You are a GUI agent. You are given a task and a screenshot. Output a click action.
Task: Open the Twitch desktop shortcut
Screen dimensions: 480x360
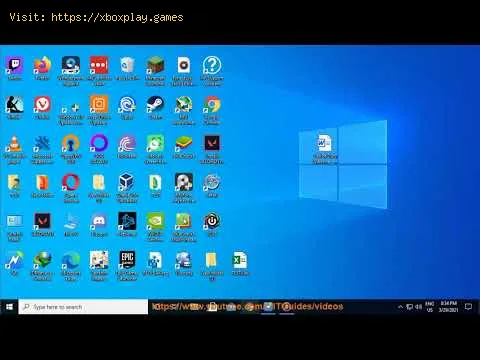coord(15,65)
